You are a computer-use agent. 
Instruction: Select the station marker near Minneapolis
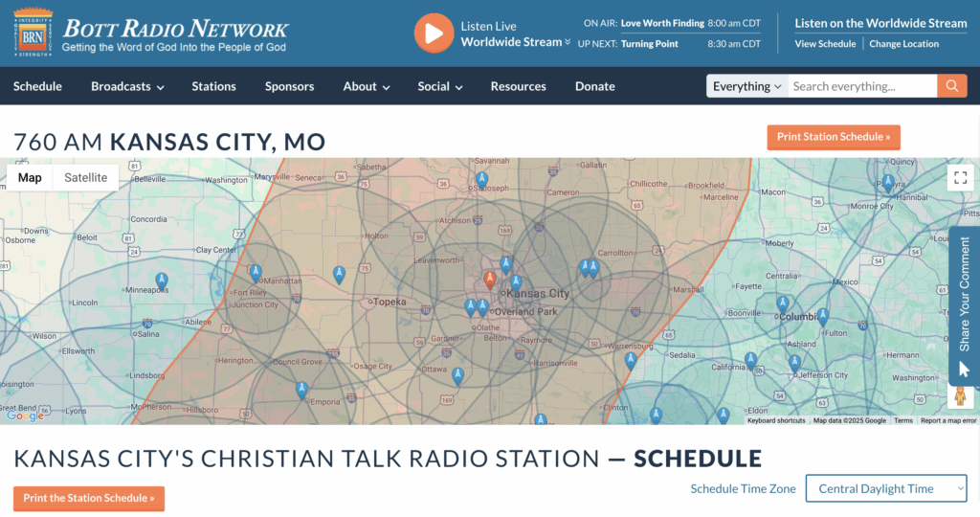[x=162, y=281]
